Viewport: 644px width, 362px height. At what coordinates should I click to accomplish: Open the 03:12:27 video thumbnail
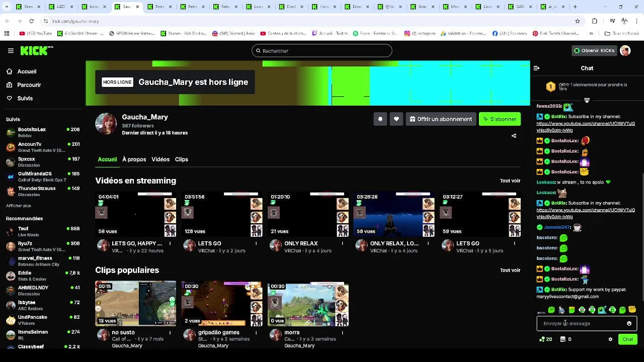[x=480, y=214]
